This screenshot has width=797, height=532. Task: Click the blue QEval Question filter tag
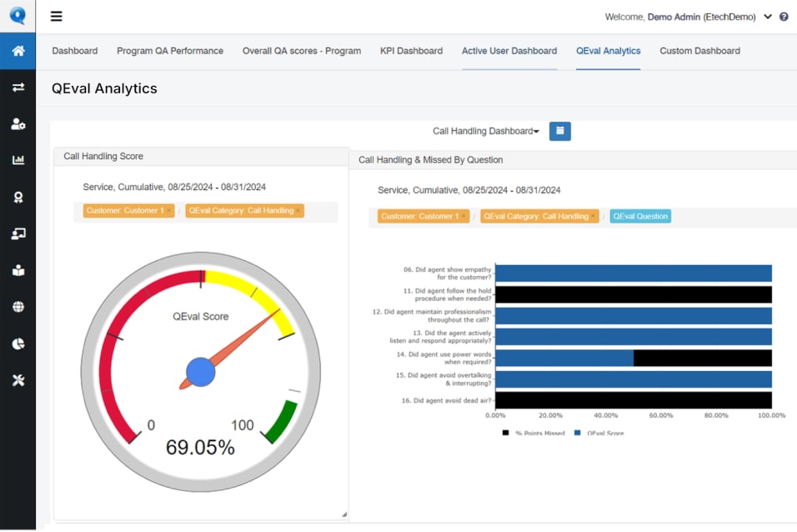coord(640,216)
